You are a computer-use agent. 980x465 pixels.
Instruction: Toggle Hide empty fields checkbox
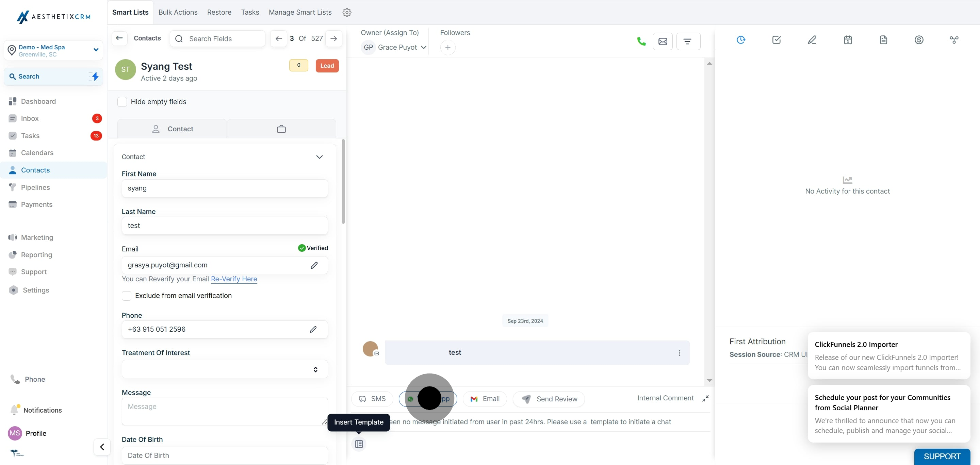122,101
